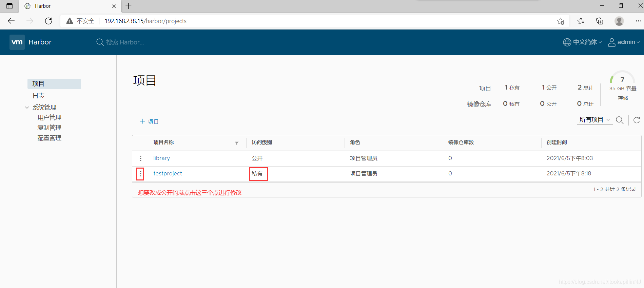The image size is (644, 288).
Task: Click the 1 - 2 共计 2 条记录 text
Action: 614,189
